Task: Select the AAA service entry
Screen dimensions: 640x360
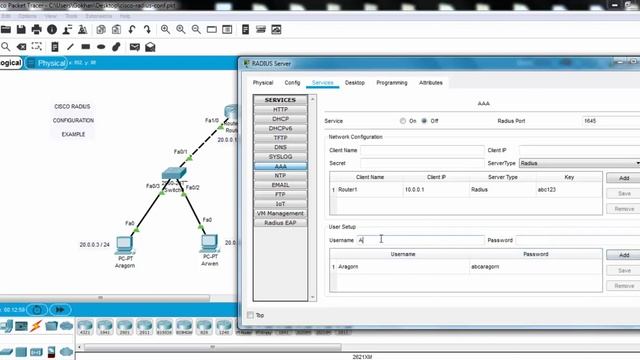Action: pyautogui.click(x=280, y=167)
